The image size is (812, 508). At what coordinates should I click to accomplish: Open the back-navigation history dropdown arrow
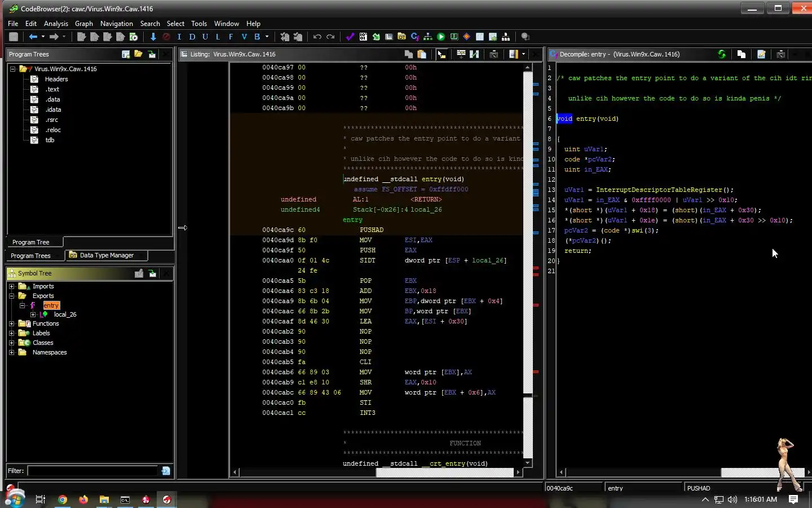[43, 37]
